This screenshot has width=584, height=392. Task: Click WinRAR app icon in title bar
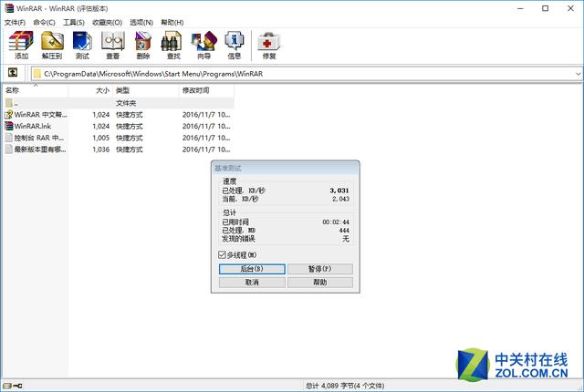pos(9,8)
